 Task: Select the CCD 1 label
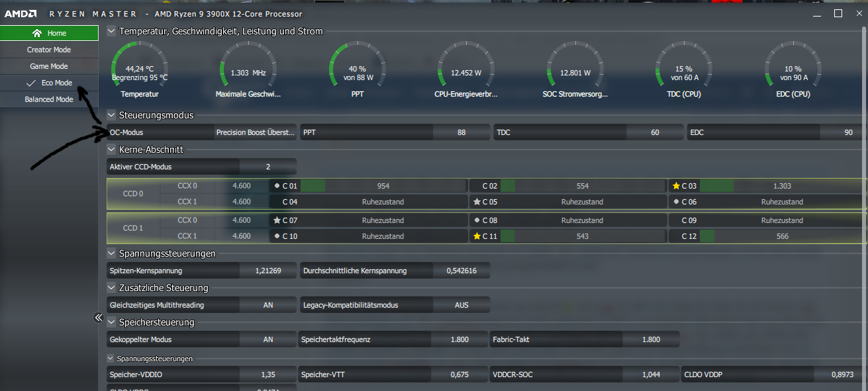(133, 228)
